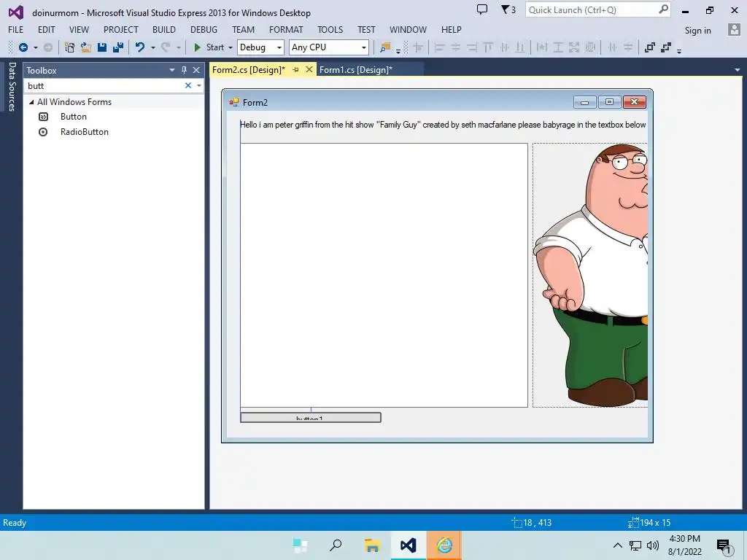Viewport: 747px width, 560px height.
Task: Click Send to Back icon
Action: point(666,47)
